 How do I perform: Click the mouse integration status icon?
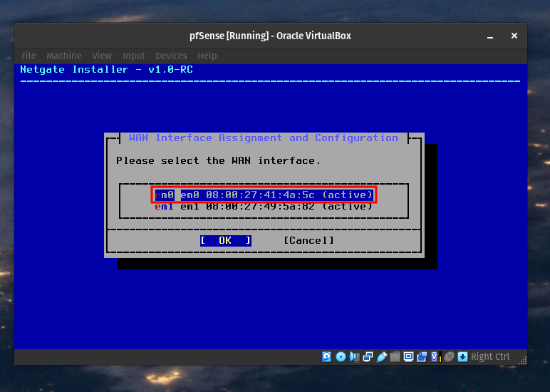pos(449,357)
